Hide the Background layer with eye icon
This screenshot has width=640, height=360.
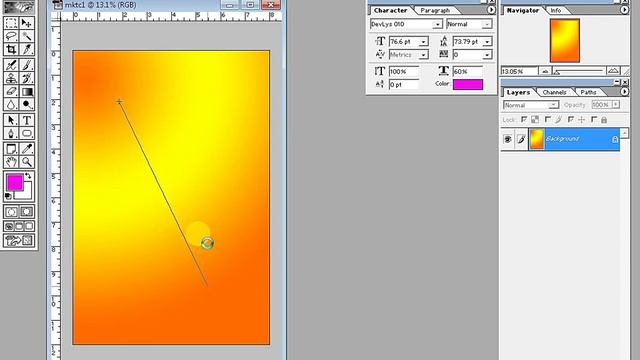point(507,139)
